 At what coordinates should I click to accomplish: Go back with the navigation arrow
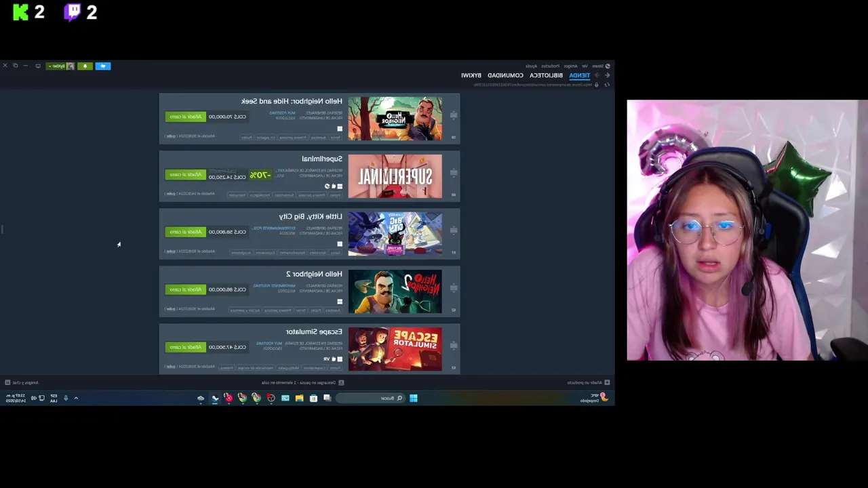[607, 75]
